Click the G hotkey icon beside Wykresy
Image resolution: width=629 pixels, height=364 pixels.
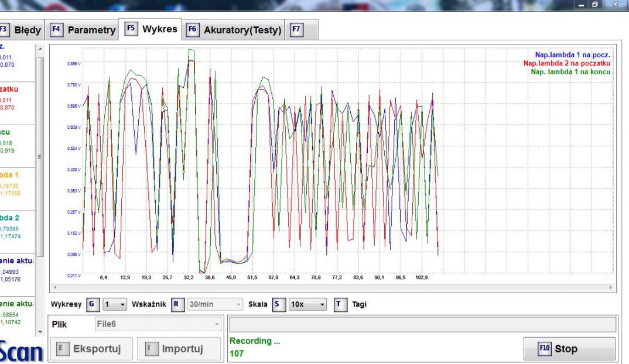click(x=91, y=304)
